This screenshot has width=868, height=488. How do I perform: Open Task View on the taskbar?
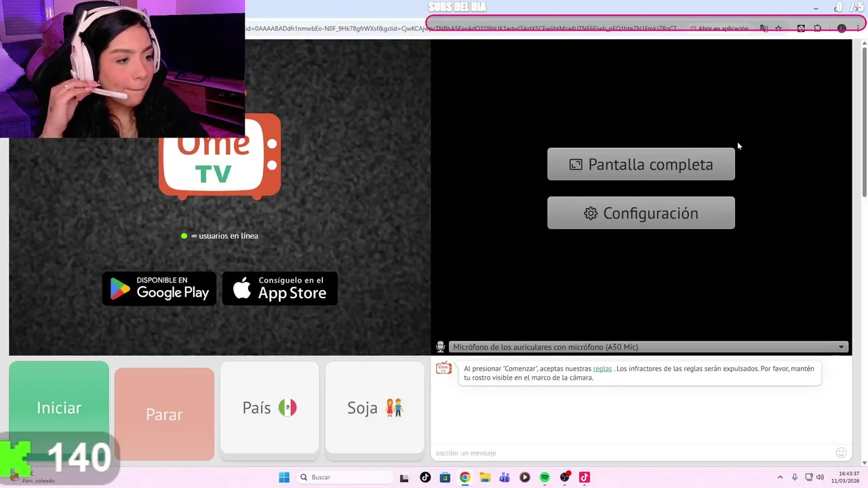click(x=404, y=477)
